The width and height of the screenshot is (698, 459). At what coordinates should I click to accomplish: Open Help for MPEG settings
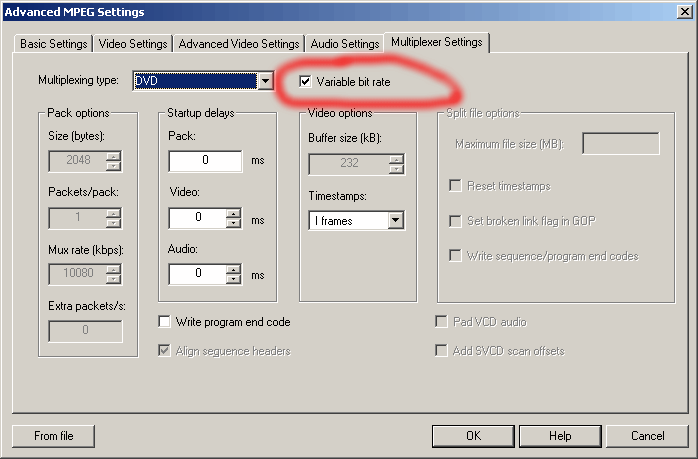click(560, 436)
